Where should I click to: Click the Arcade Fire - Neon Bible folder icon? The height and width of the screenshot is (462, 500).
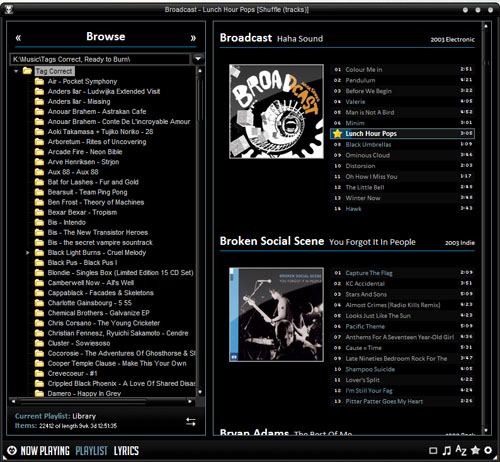39,152
